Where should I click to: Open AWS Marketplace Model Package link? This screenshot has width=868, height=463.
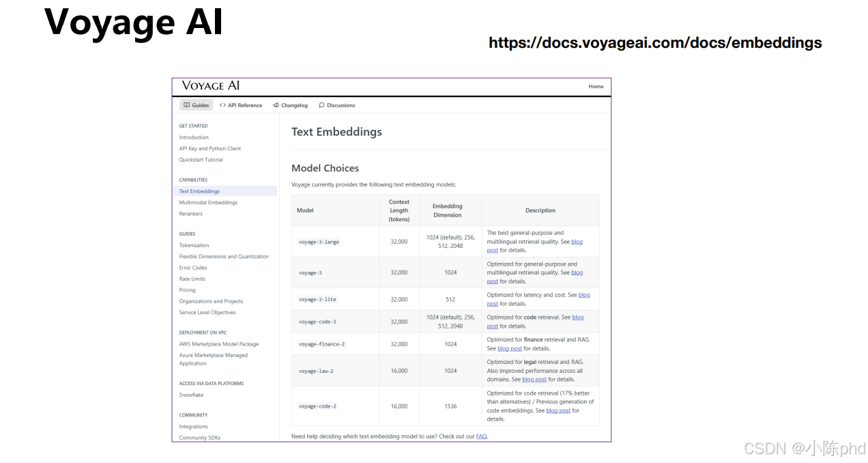[x=219, y=344]
